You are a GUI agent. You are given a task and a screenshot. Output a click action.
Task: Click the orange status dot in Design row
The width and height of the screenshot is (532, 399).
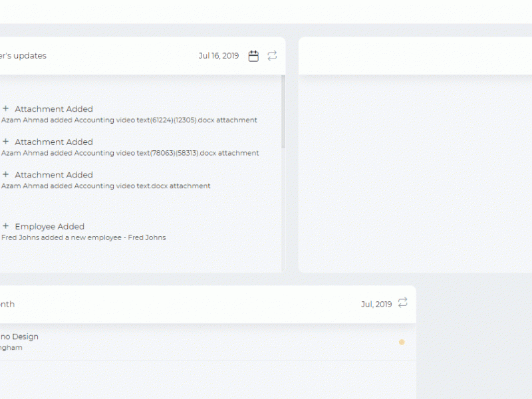(402, 342)
